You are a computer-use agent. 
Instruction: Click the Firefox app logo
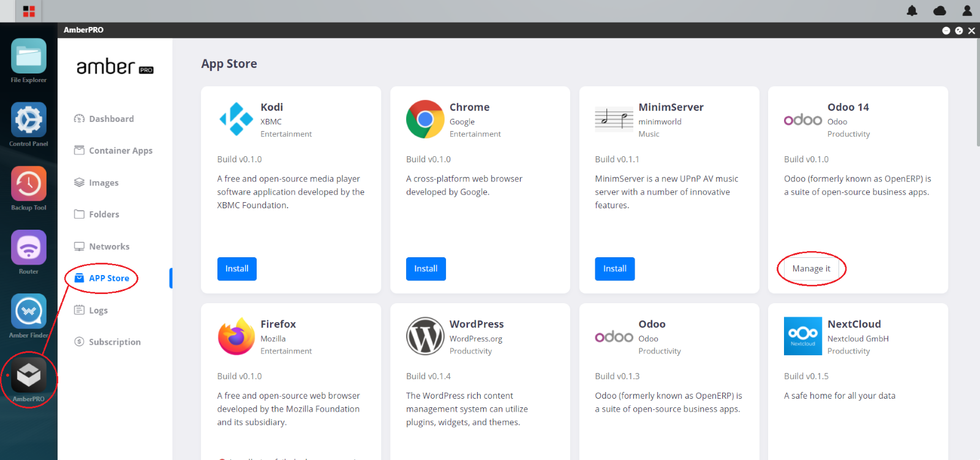pyautogui.click(x=236, y=336)
